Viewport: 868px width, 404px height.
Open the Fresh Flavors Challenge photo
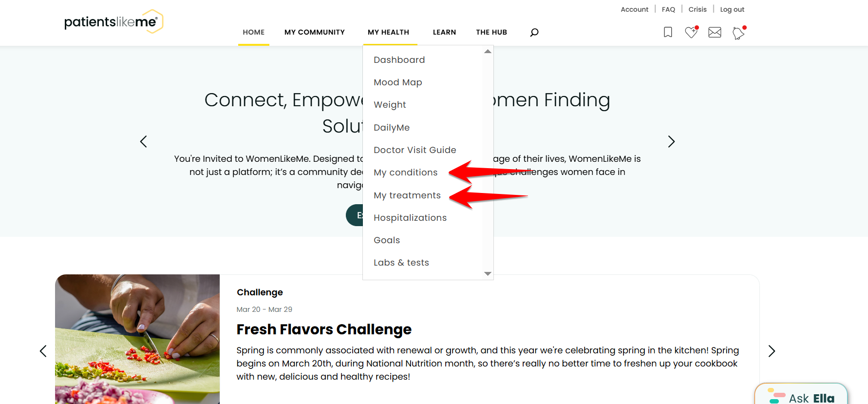(x=137, y=339)
